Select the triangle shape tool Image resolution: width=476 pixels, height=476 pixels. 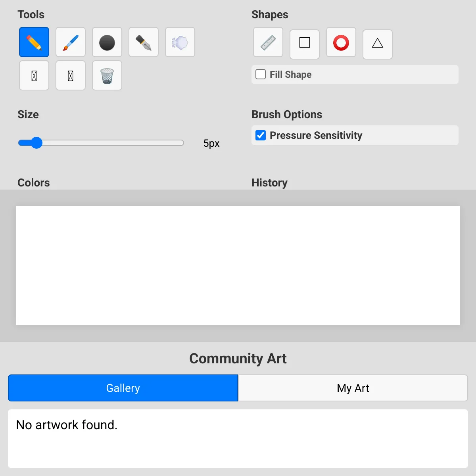378,44
